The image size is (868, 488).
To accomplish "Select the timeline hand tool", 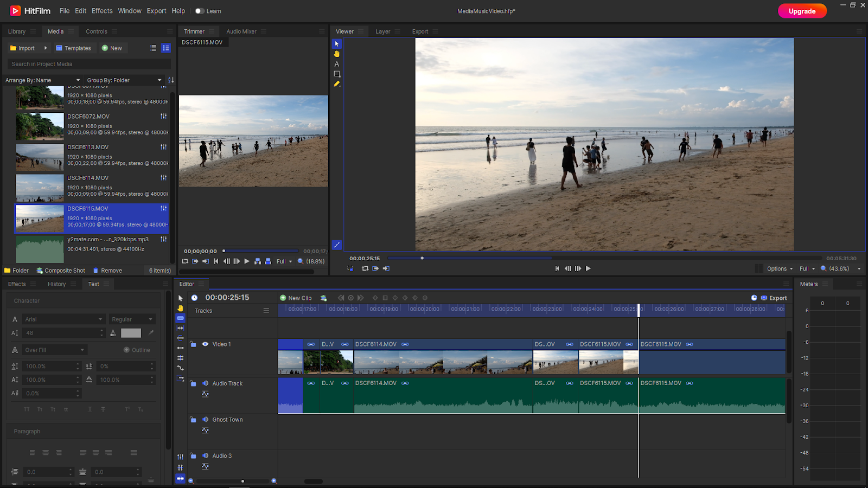I will tap(181, 308).
